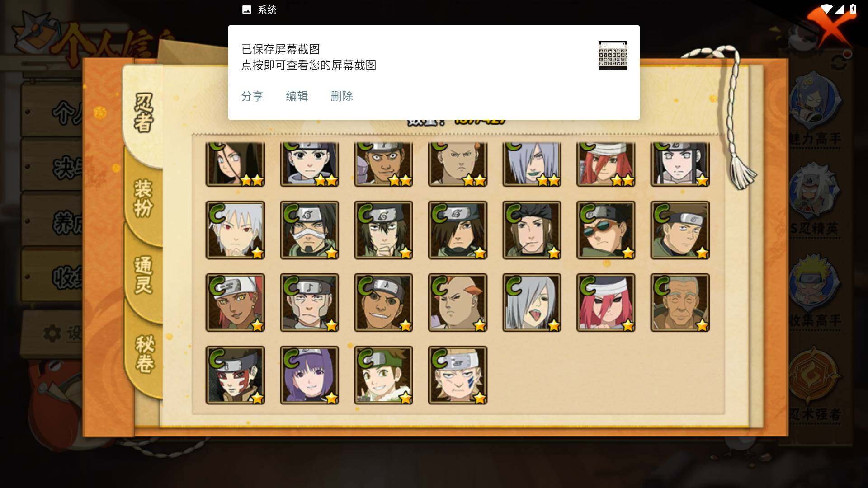Screen dimensions: 868x488
Task: Pick the elderly bald ninja portrait
Action: [680, 303]
